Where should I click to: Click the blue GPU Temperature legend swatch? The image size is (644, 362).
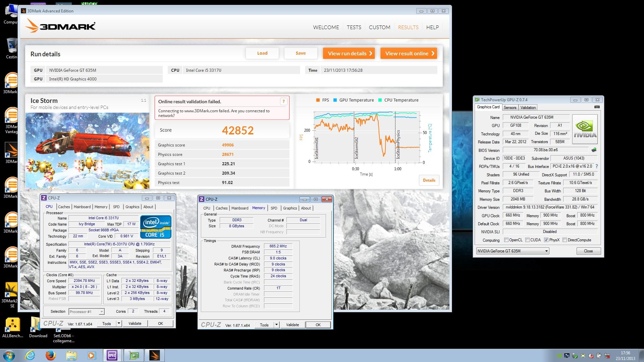point(335,100)
